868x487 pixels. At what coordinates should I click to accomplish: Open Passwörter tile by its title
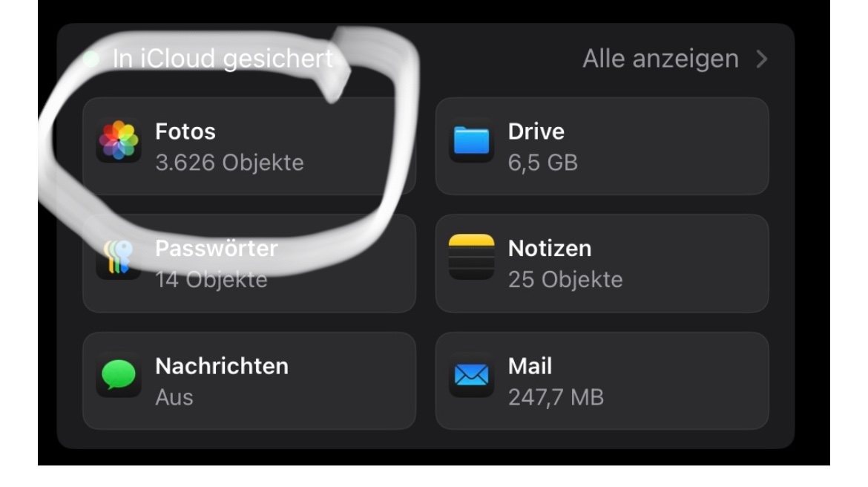click(216, 249)
